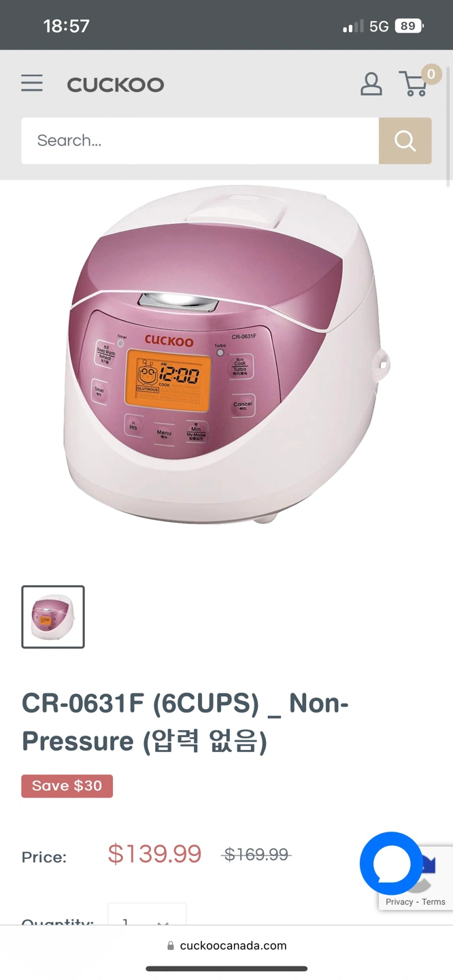Open the reCAPTCHA Terms link
Viewport: 453px width, 980px height.
coord(433,902)
